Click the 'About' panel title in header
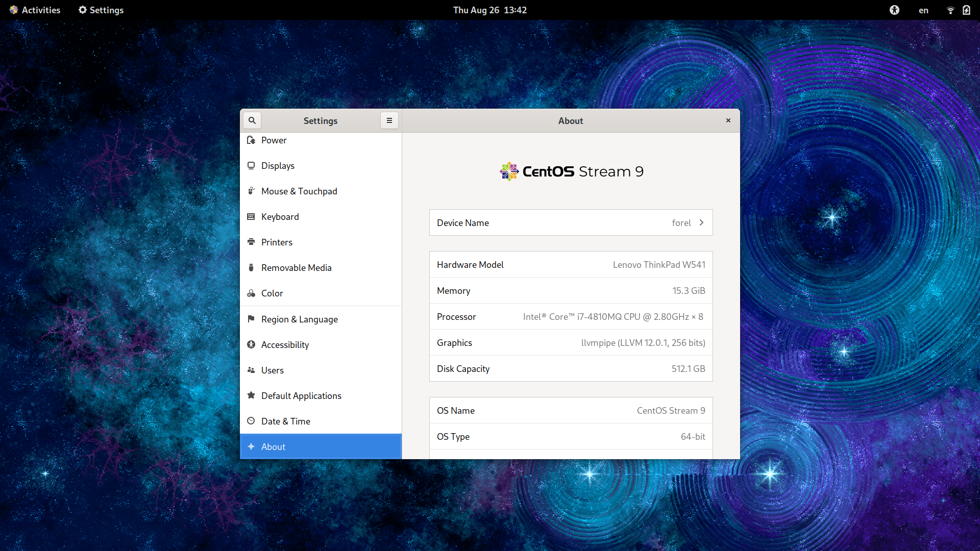 point(570,121)
